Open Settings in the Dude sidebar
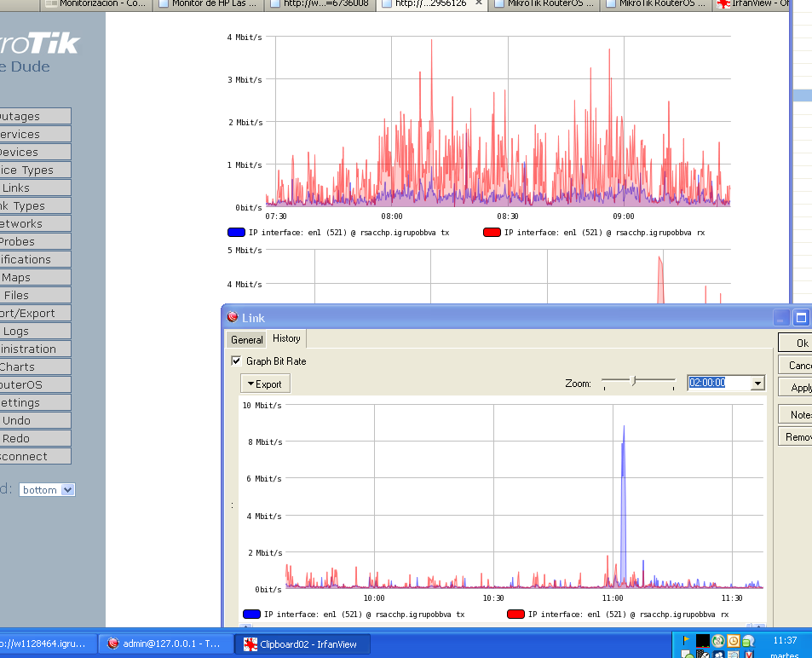This screenshot has width=812, height=658. click(35, 402)
